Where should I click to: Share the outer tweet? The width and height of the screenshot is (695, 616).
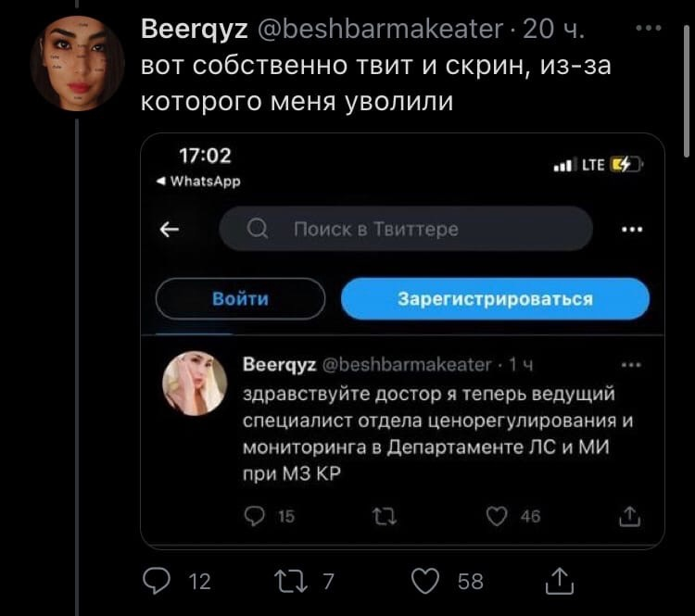tap(559, 581)
